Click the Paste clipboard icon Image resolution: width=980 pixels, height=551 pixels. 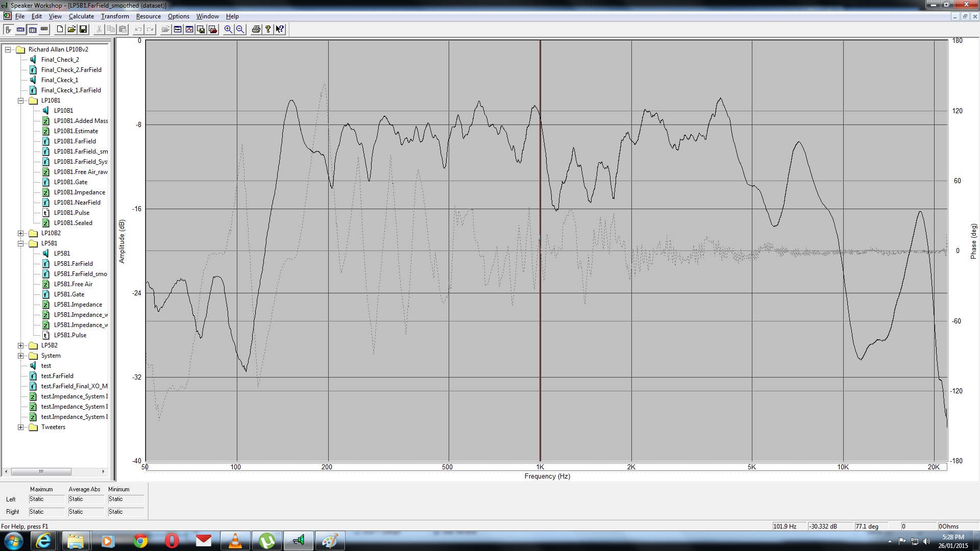pos(122,29)
